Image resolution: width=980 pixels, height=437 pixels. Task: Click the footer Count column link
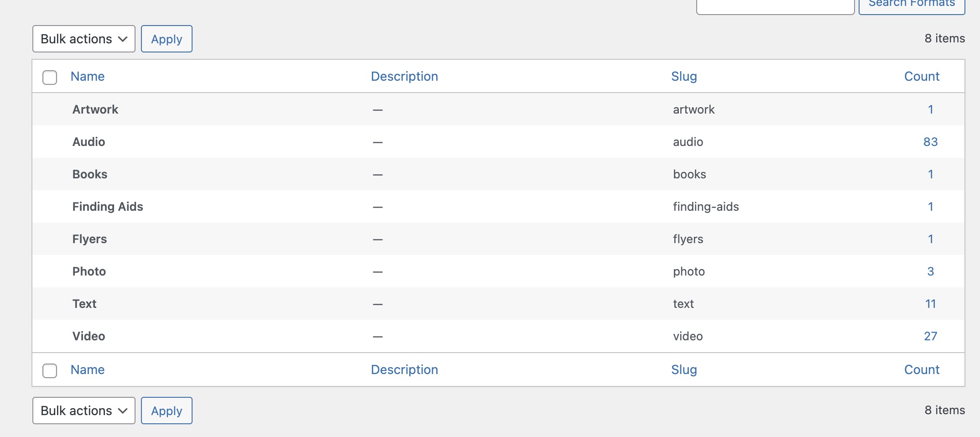922,369
